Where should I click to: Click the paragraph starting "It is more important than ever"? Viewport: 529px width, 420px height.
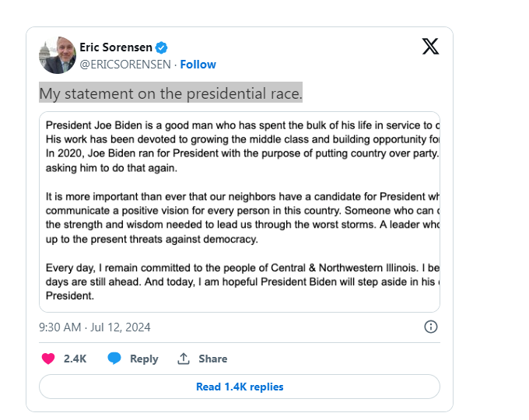tap(241, 212)
